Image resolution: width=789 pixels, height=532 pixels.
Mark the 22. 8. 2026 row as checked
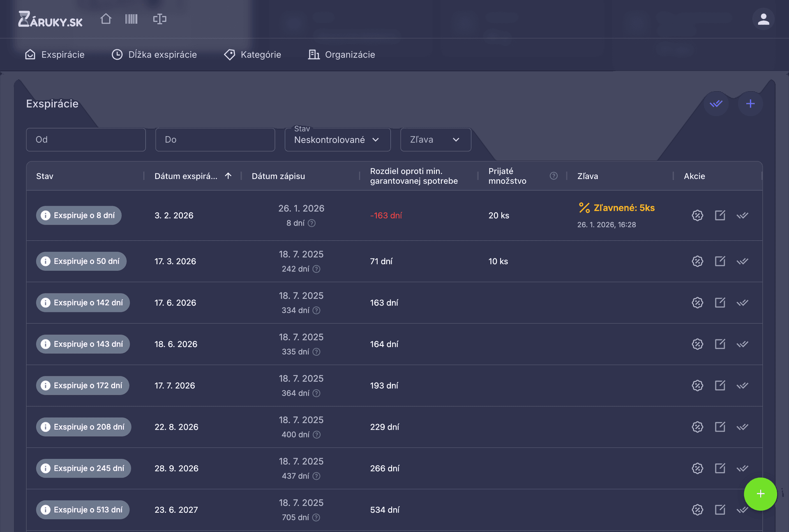(742, 427)
